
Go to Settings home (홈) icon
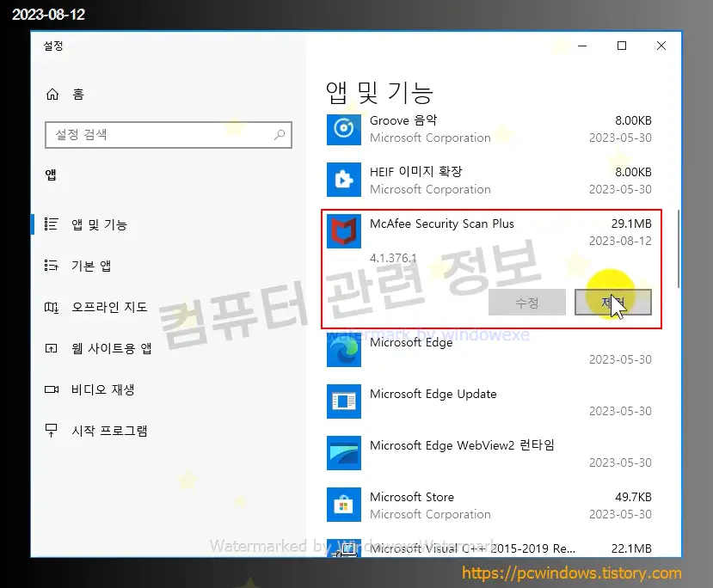coord(52,94)
